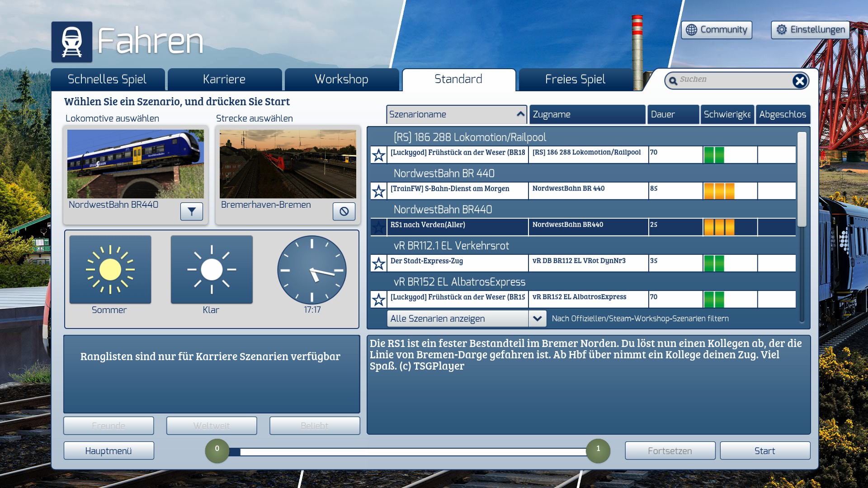
Task: Click the Klar weather icon
Action: click(x=212, y=269)
